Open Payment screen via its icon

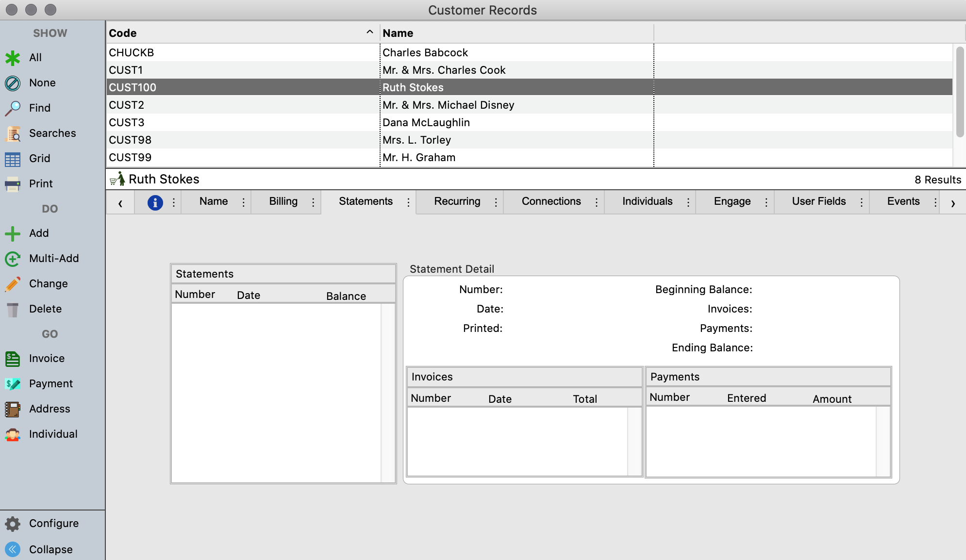[13, 384]
